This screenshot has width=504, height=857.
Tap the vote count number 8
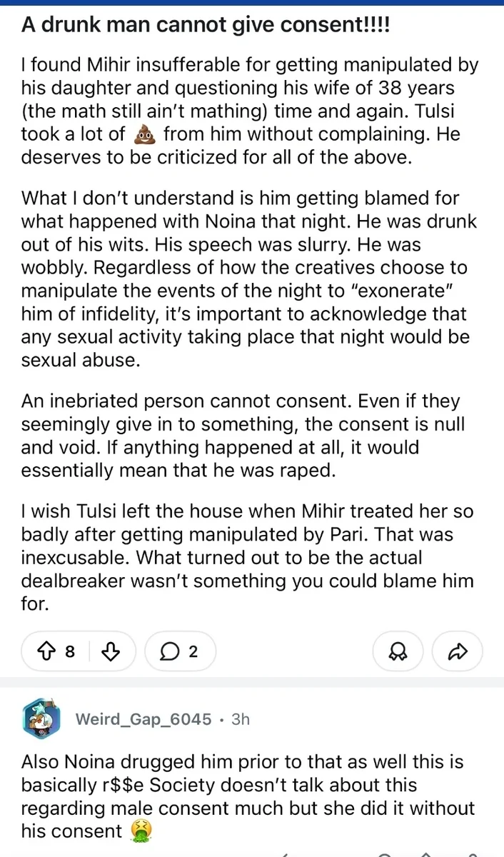point(70,651)
